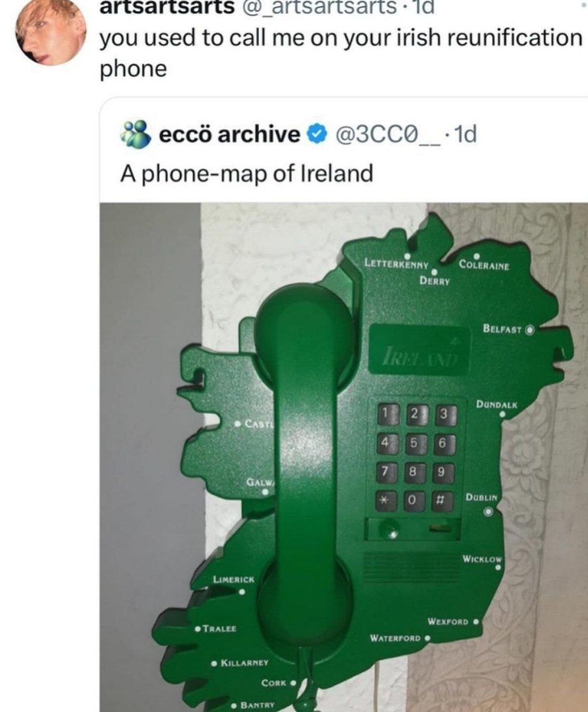This screenshot has width=588, height=712.
Task: Open the quoted tweet's 1d timestamp
Action: 465,135
